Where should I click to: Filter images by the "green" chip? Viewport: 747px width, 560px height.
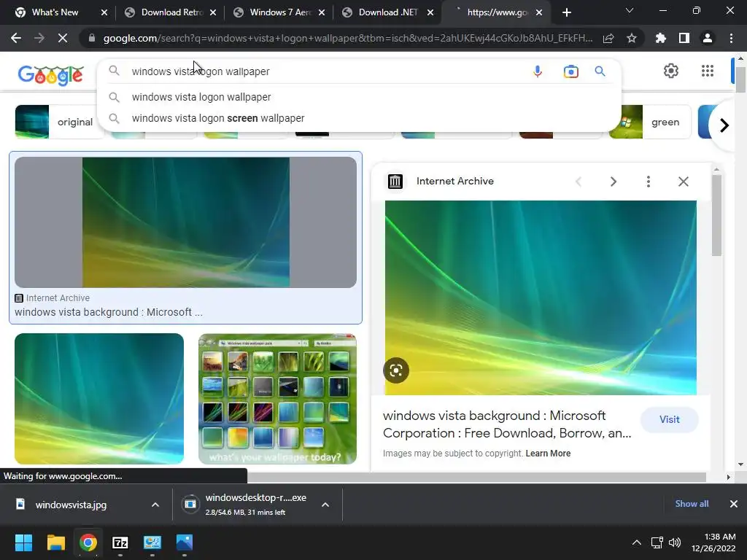coord(650,122)
